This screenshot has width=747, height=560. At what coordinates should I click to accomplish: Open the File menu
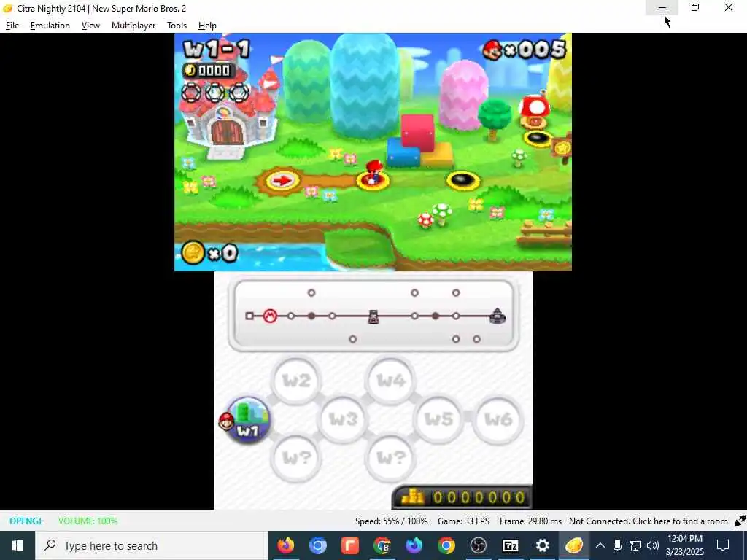click(x=12, y=26)
